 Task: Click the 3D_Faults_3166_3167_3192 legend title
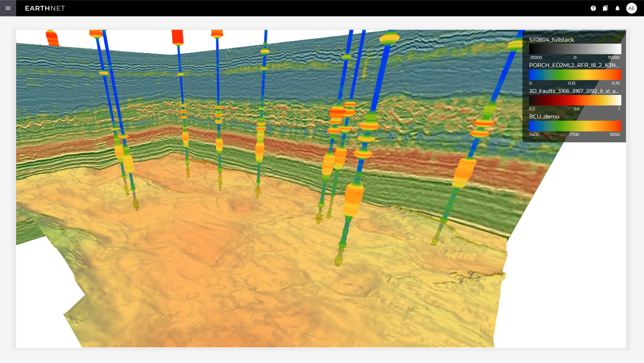574,91
